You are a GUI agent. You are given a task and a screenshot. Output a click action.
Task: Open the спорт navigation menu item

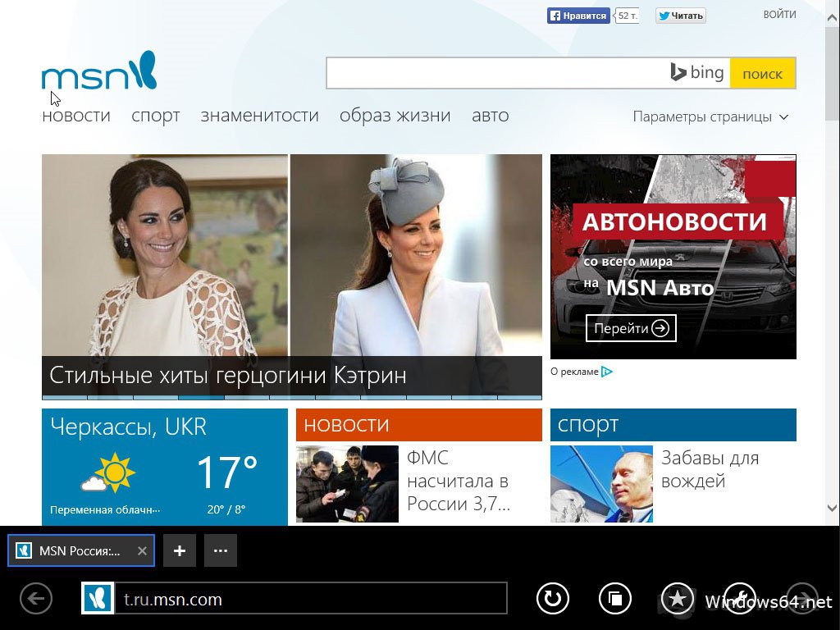click(x=155, y=116)
